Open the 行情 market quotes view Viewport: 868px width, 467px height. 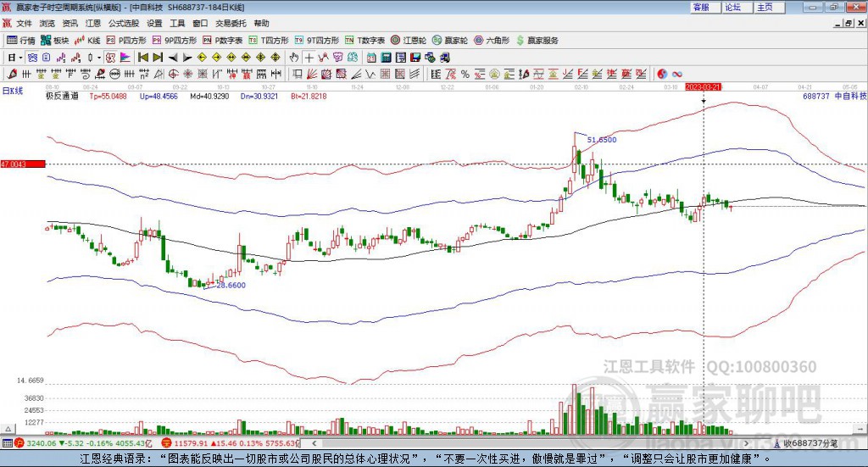click(21, 41)
